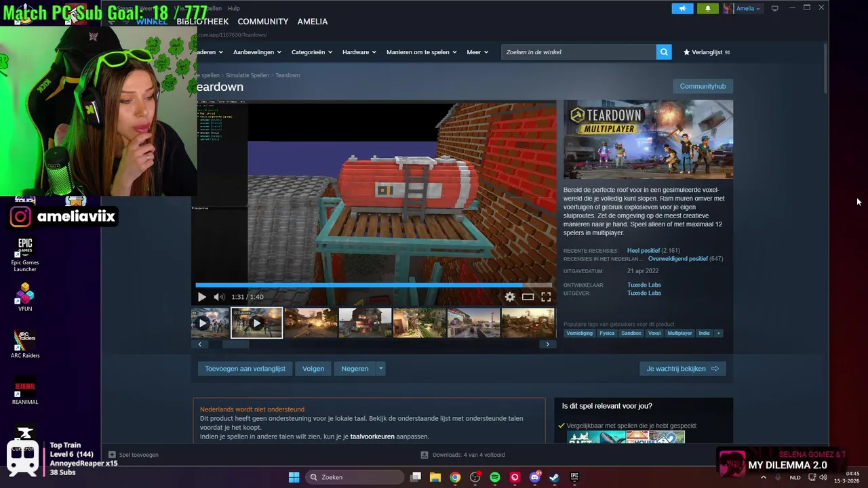Screen dimensions: 868x488
Task: Open File Explorer from taskbar
Action: [435, 477]
